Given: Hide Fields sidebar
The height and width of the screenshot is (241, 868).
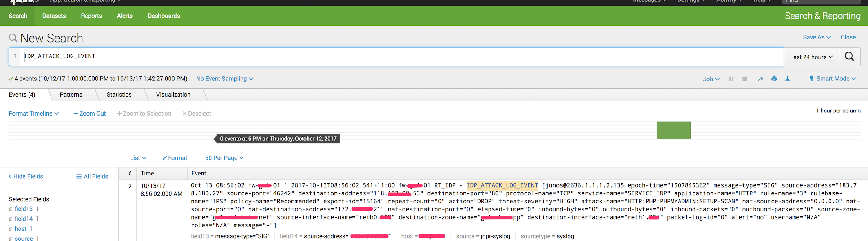Looking at the screenshot, I should pos(26,176).
